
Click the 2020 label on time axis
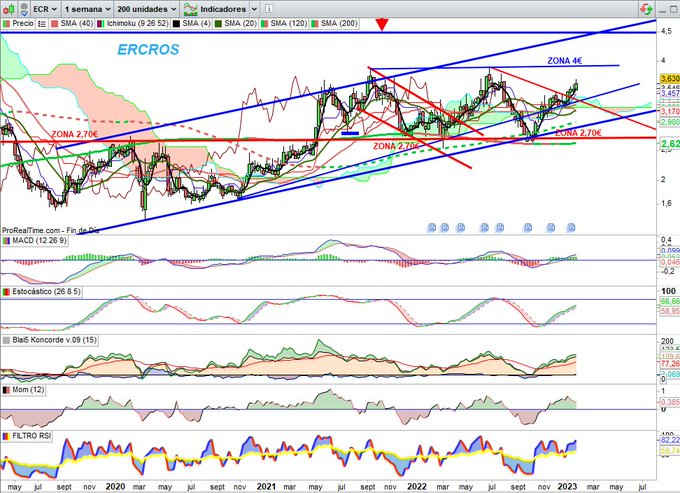pos(115,487)
